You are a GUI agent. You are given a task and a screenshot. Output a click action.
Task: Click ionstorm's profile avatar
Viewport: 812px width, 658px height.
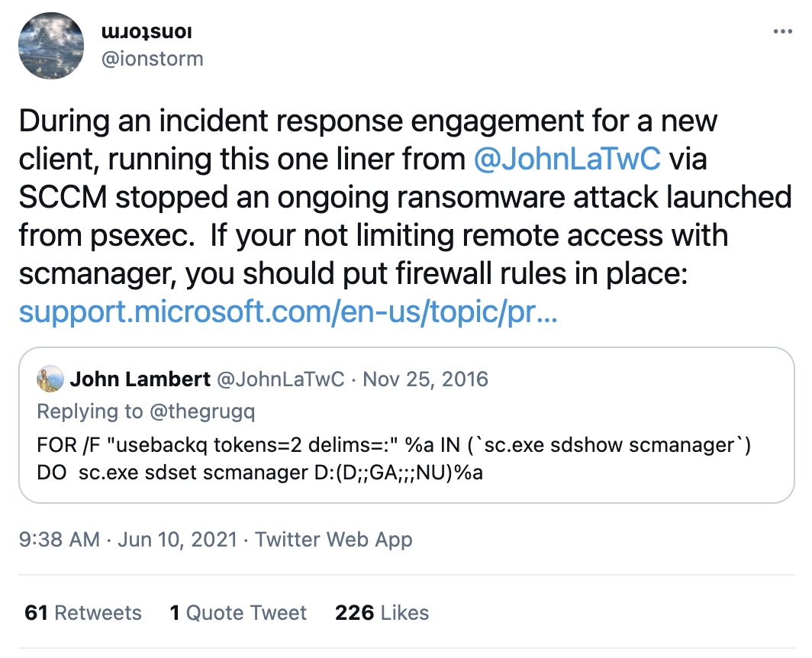tap(50, 46)
